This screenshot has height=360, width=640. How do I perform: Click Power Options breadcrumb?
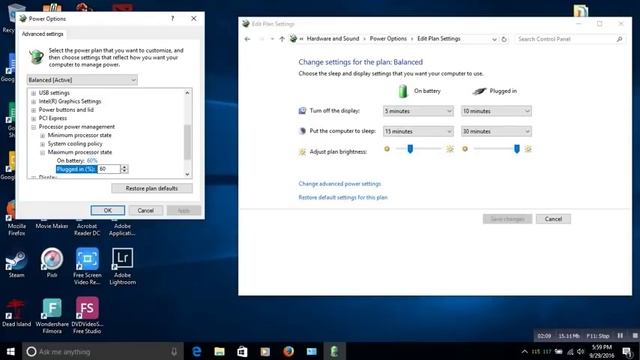(x=388, y=39)
